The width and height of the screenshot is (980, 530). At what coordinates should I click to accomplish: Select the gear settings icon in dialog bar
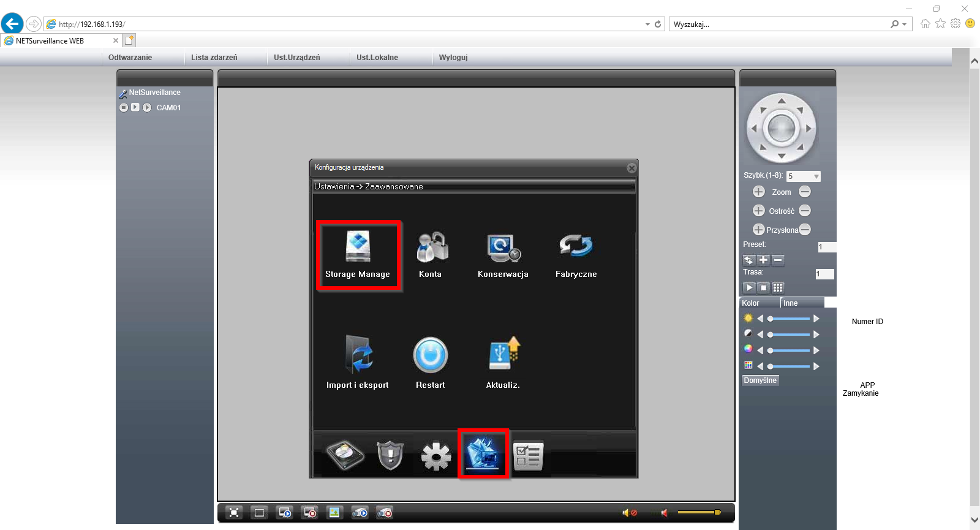click(x=436, y=456)
